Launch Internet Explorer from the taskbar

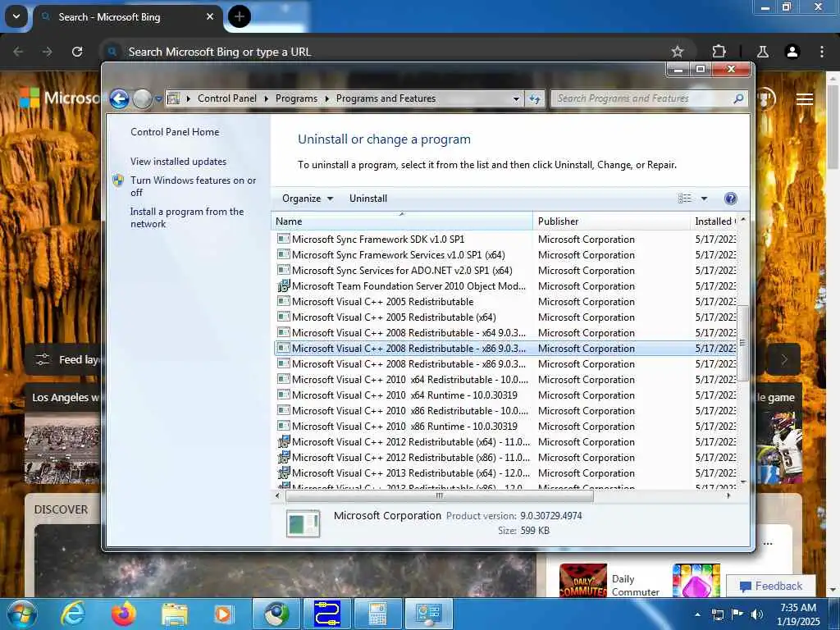pos(72,614)
